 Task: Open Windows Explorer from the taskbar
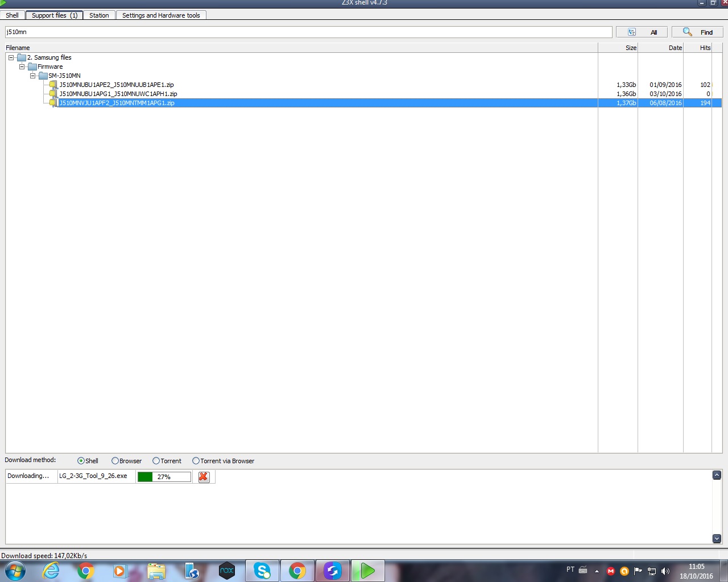pyautogui.click(x=156, y=571)
